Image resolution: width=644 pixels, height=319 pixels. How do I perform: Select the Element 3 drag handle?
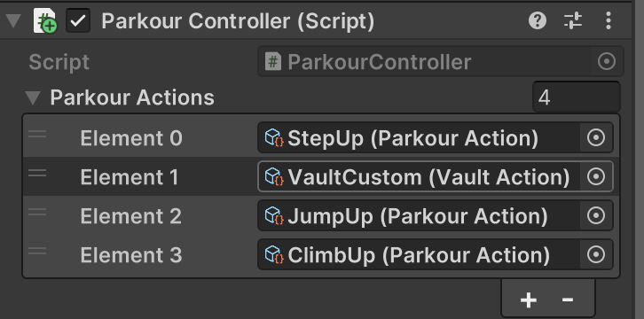37,251
